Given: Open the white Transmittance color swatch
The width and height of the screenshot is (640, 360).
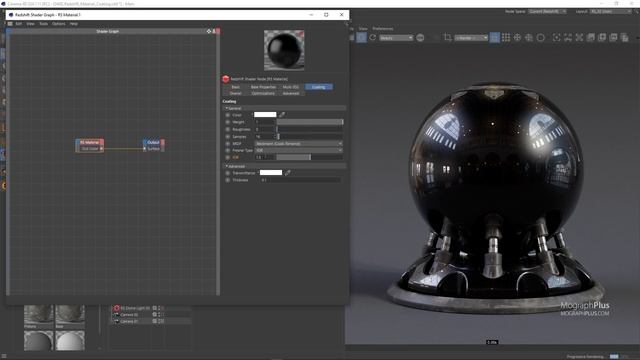Looking at the screenshot, I should (271, 173).
